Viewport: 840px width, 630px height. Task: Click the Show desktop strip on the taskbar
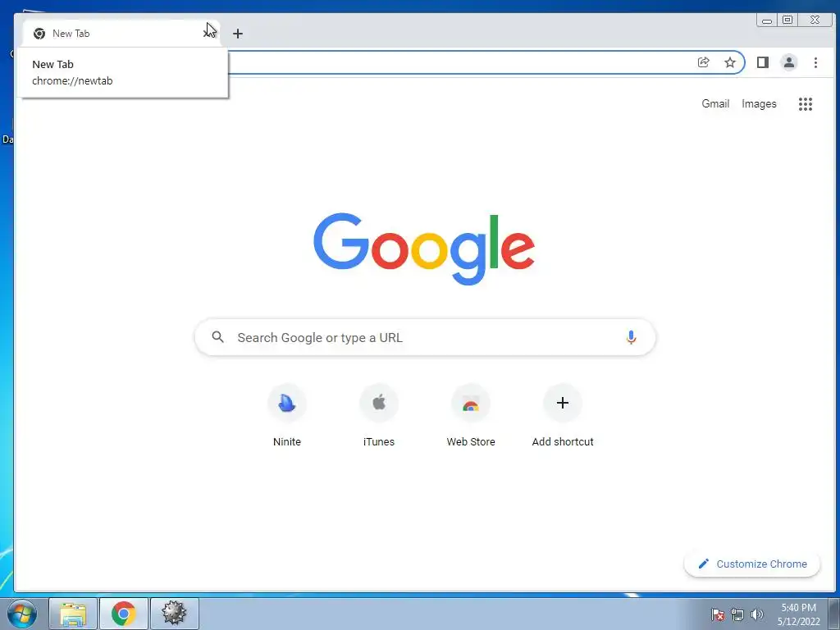click(x=834, y=614)
